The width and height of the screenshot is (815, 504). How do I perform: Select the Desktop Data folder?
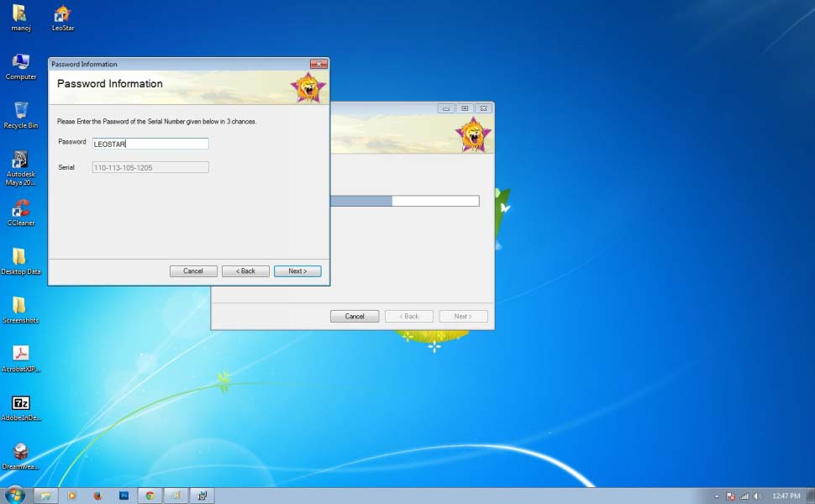tap(21, 261)
